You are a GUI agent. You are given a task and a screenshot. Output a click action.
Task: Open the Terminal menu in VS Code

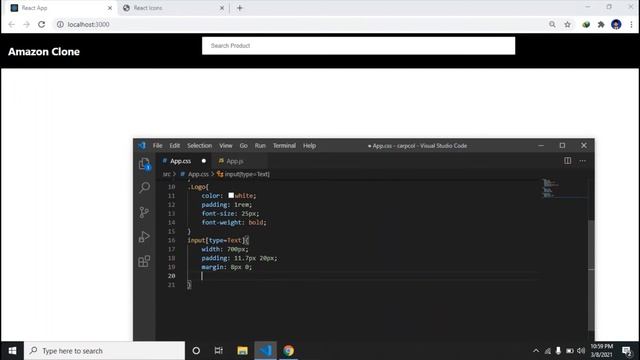pos(284,146)
